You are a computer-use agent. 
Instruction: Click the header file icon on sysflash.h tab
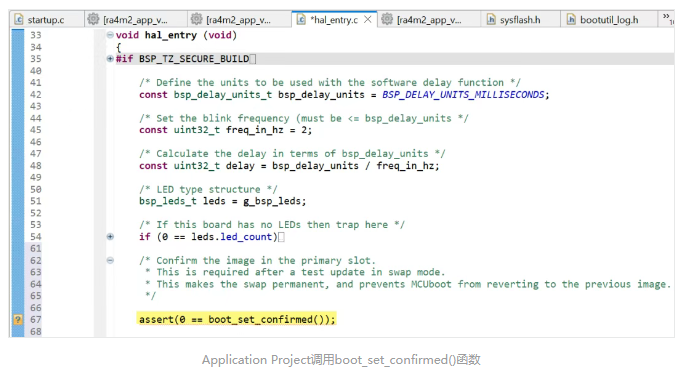click(491, 20)
